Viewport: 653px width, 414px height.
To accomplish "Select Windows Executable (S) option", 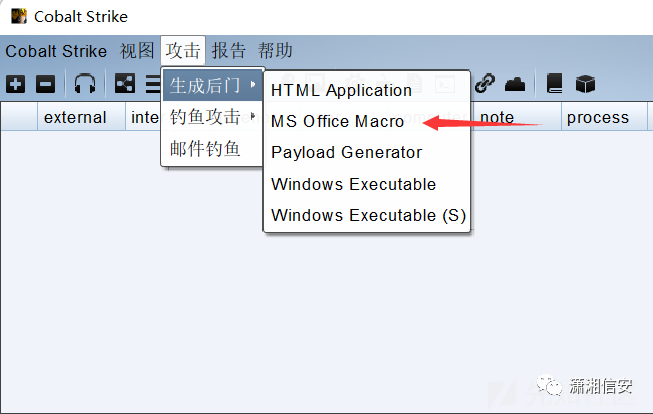I will (x=367, y=215).
